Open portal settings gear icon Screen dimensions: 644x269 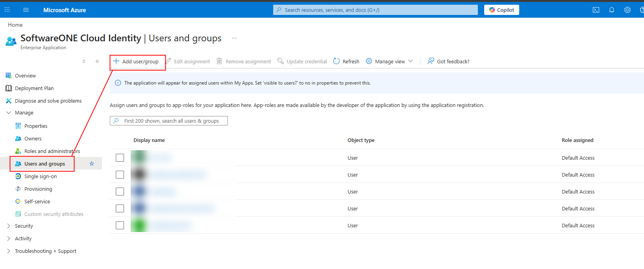[627, 10]
